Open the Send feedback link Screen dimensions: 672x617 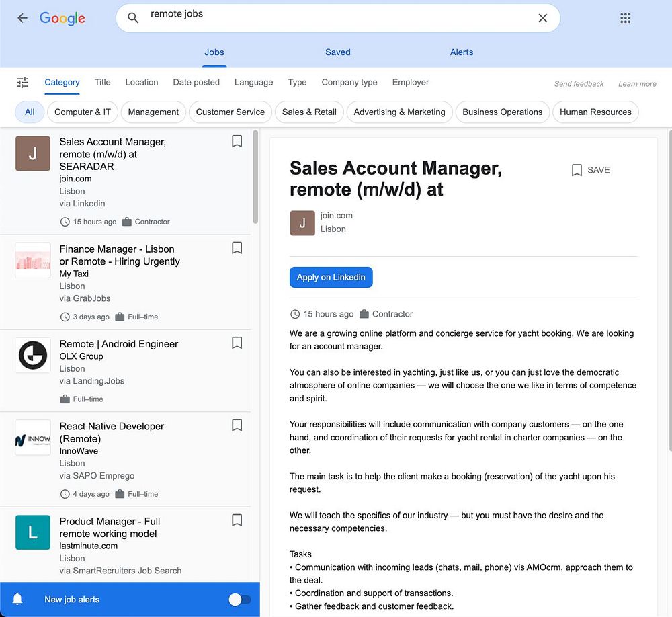(579, 84)
